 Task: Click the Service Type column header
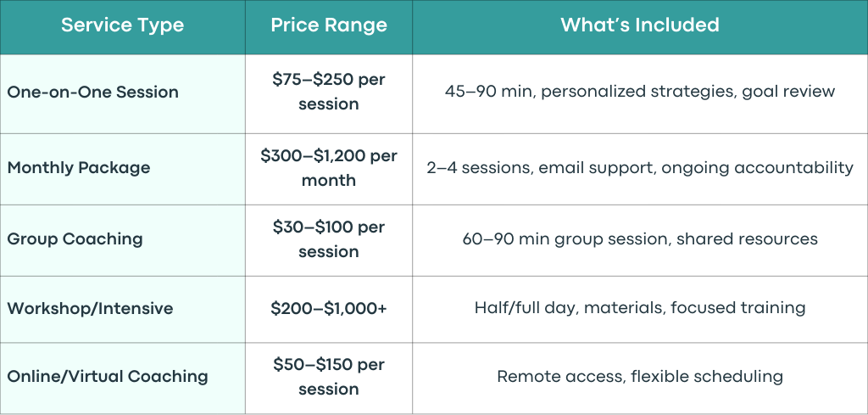pyautogui.click(x=122, y=25)
